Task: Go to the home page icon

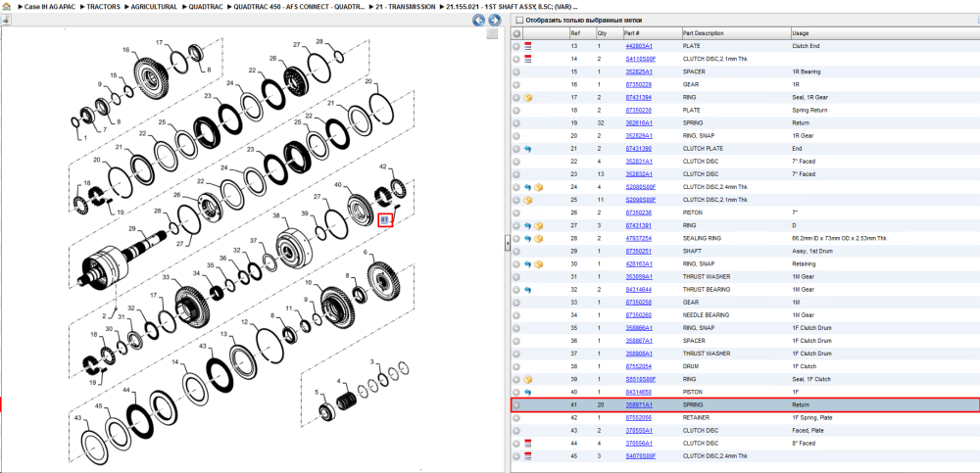Action: [x=5, y=6]
